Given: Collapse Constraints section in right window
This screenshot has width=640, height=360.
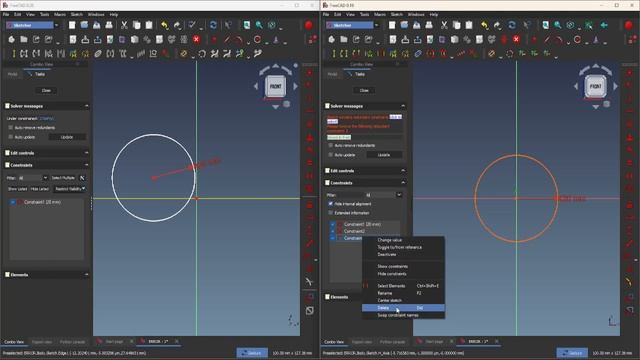Looking at the screenshot, I should (403, 183).
